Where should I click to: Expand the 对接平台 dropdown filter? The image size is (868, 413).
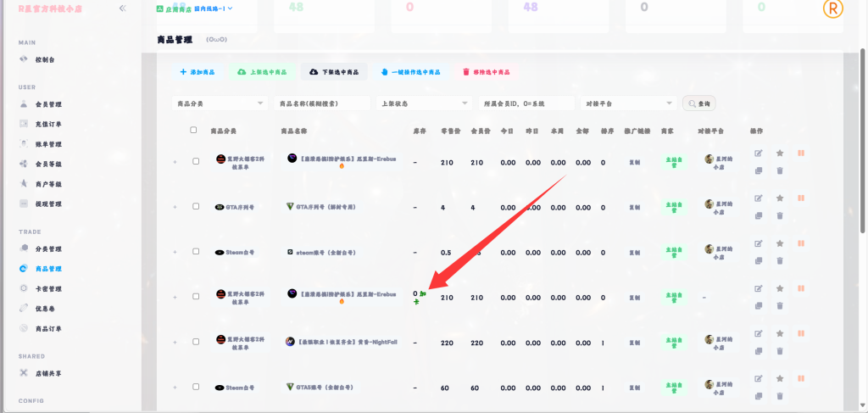(x=628, y=103)
